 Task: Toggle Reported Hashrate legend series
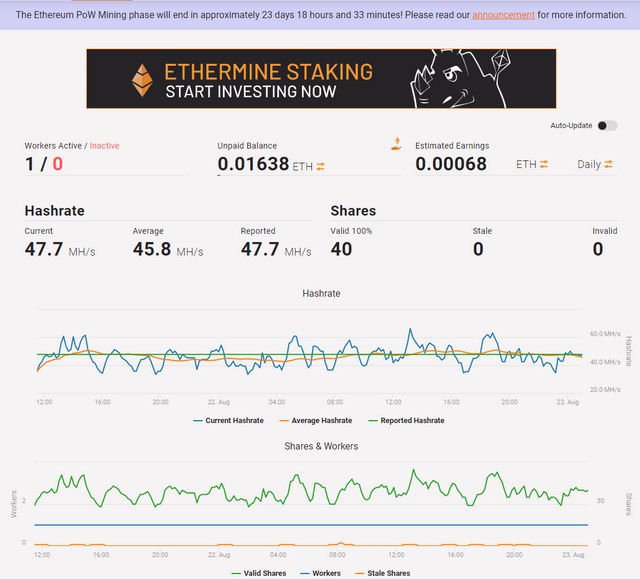pyautogui.click(x=406, y=421)
